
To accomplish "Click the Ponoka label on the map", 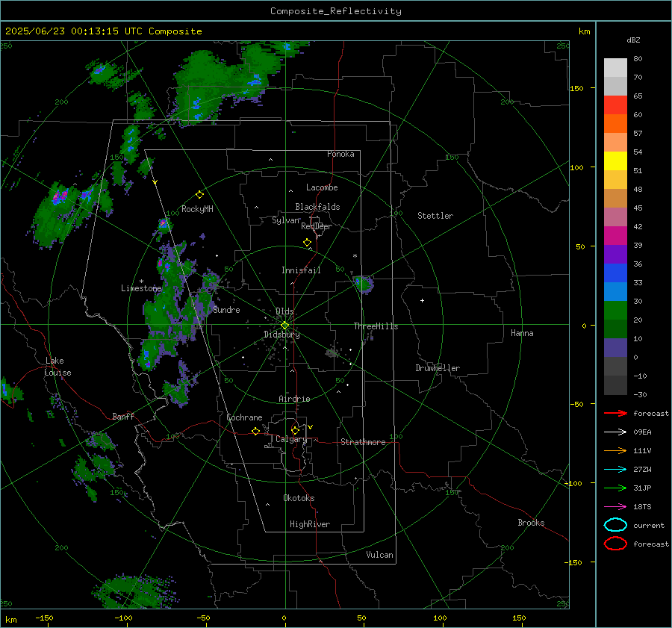I will 340,154.
